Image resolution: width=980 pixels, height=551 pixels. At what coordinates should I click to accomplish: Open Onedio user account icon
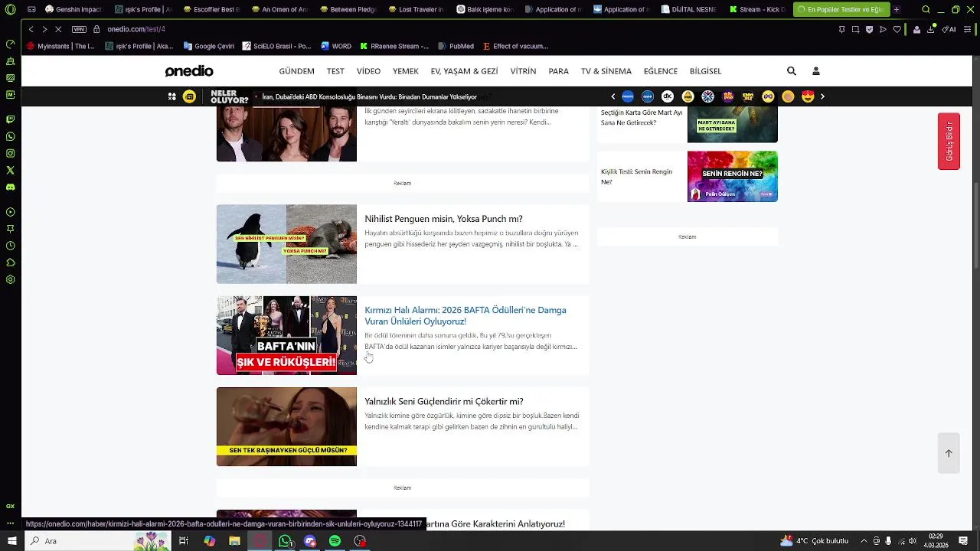816,71
